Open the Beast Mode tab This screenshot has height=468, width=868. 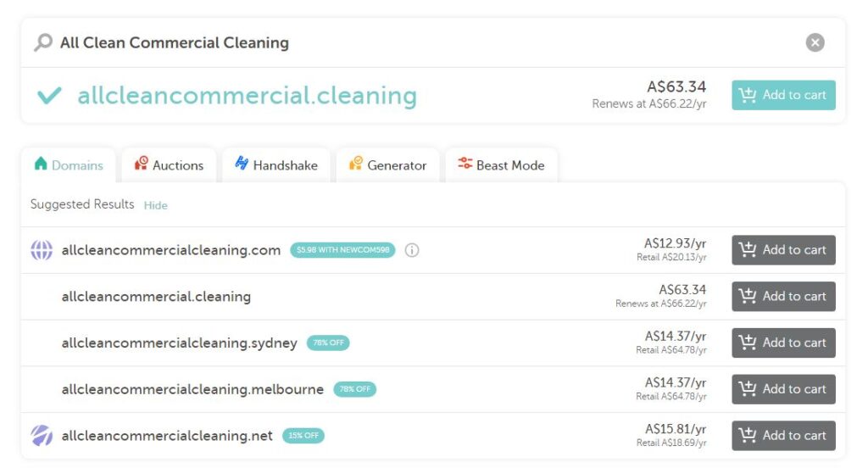tap(502, 165)
